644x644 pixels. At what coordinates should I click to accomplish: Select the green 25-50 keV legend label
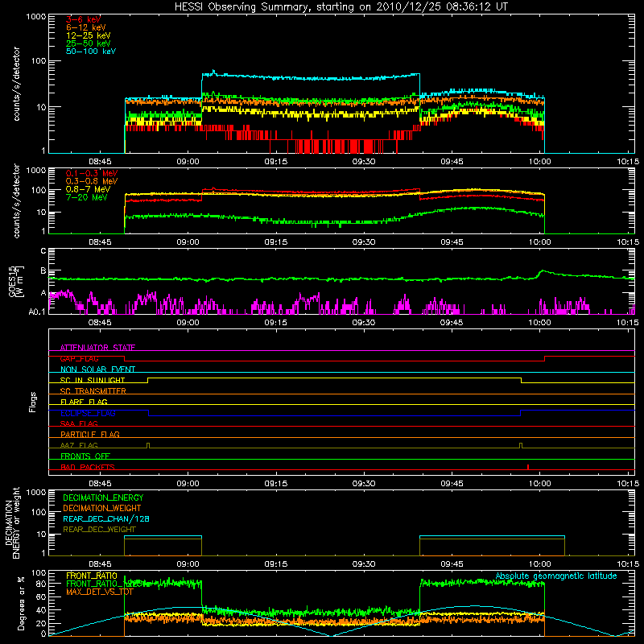coord(88,43)
